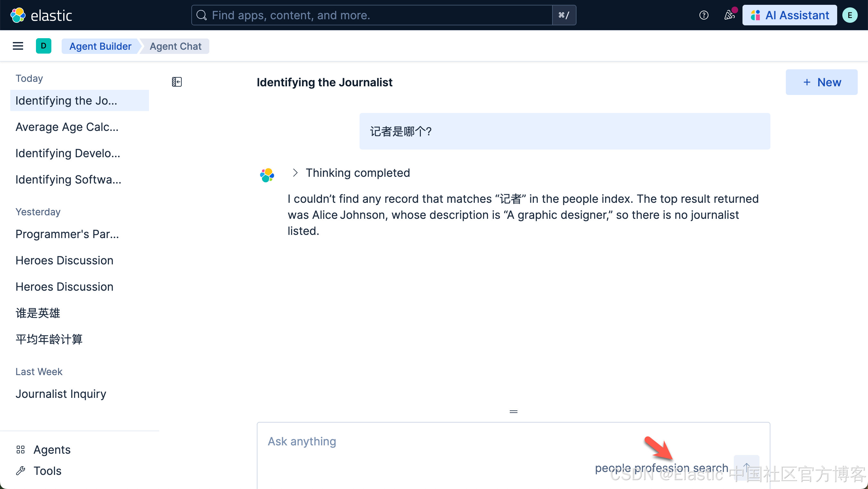Click the Elastic logo icon

click(x=18, y=15)
